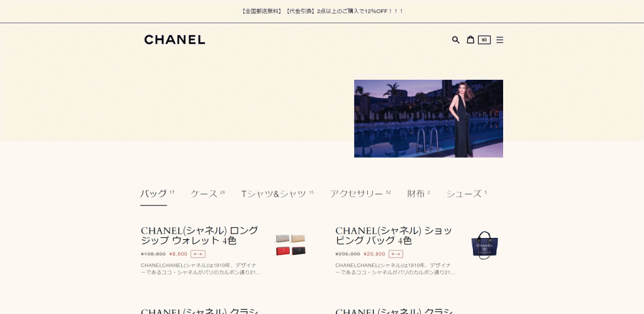Click the search magnifier icon
The height and width of the screenshot is (314, 644).
coord(456,40)
